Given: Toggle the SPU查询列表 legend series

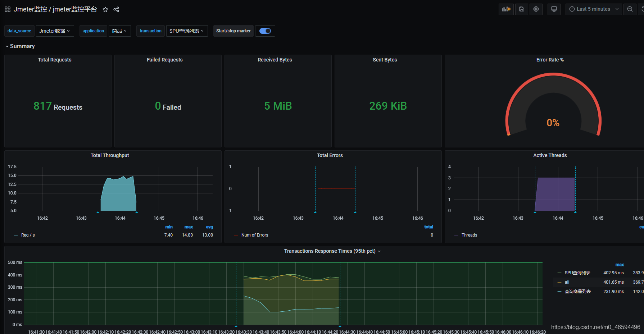Looking at the screenshot, I should point(577,273).
